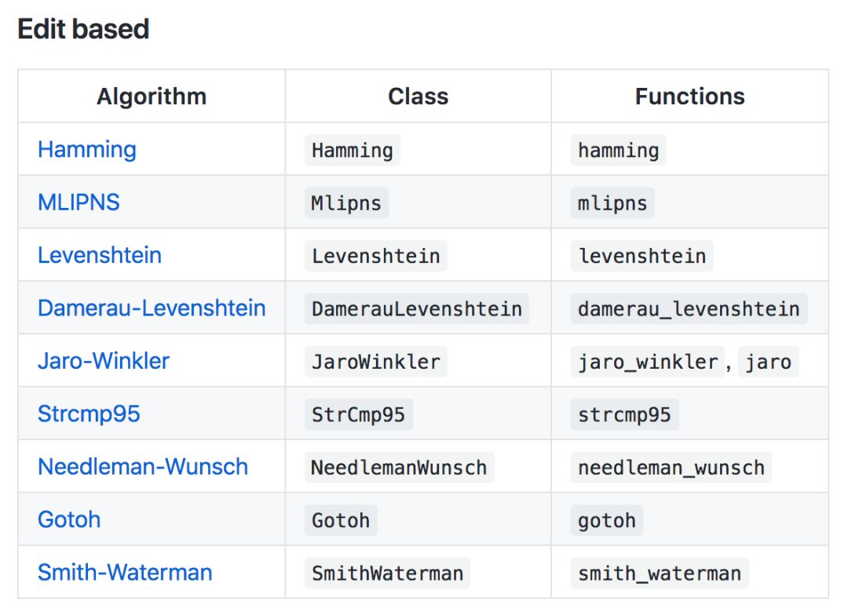This screenshot has height=616, width=848.
Task: Visit the Smith-Waterman link
Action: tap(125, 572)
